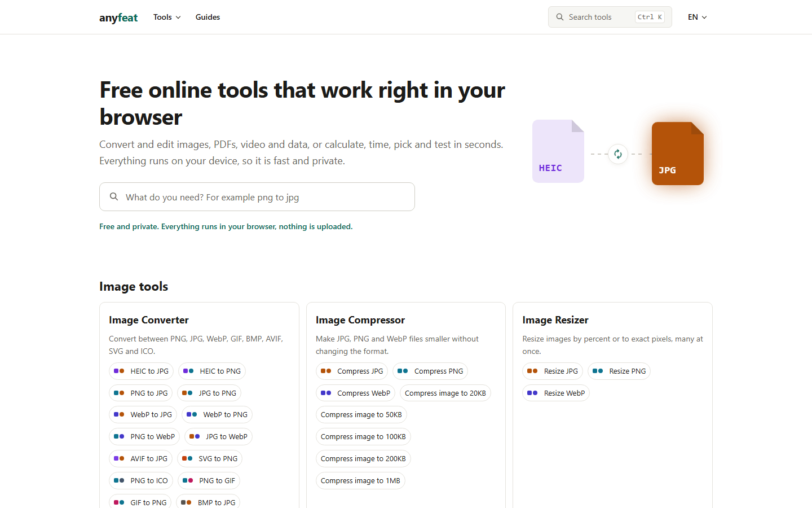Screen dimensions: 812x508
Task: Click the Compress PNG chip
Action: click(x=430, y=371)
